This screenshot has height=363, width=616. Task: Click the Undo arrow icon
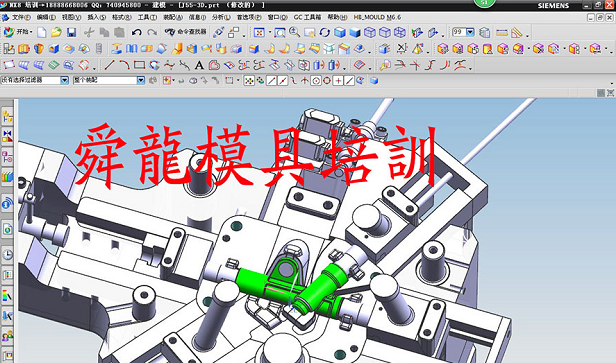(136, 32)
